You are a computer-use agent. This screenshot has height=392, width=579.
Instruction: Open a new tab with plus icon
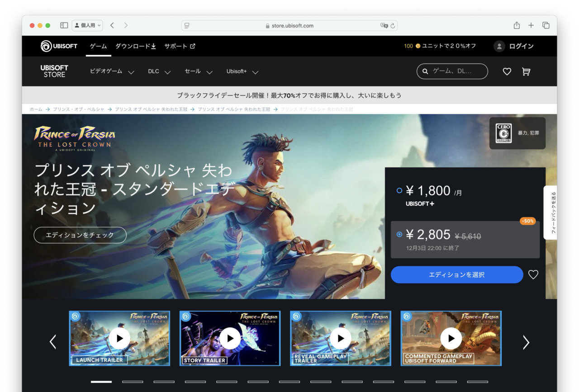pos(531,25)
